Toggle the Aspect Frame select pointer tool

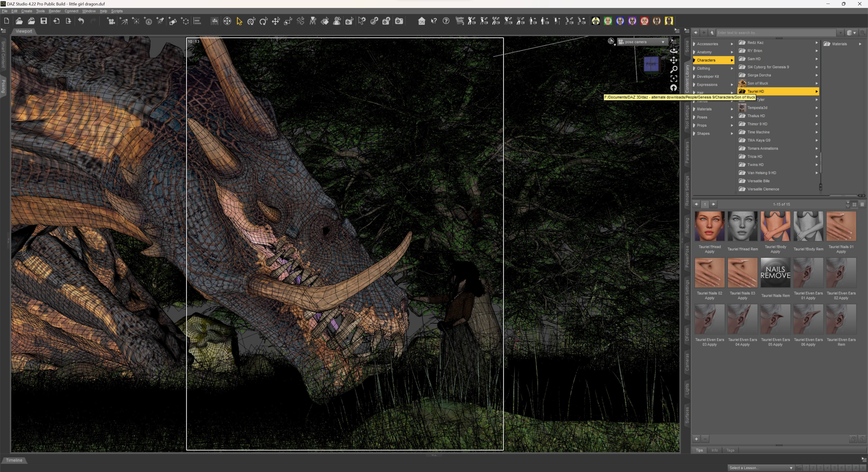pyautogui.click(x=239, y=21)
